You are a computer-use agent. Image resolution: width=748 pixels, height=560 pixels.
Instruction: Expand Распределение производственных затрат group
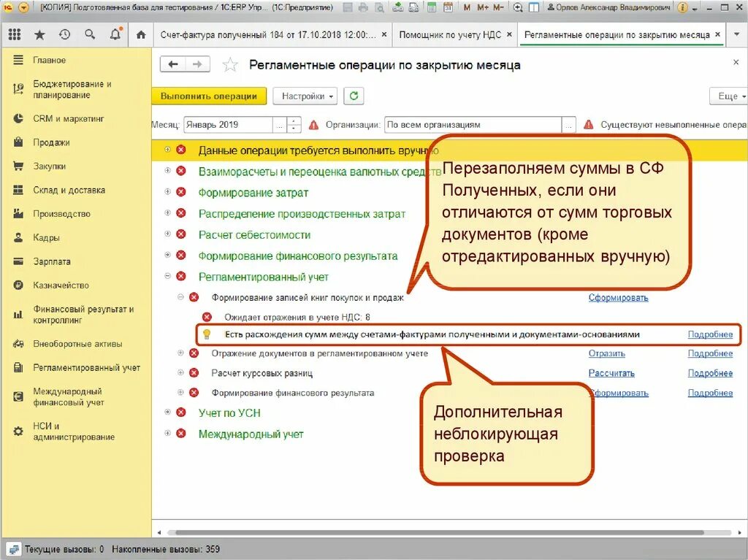(167, 212)
